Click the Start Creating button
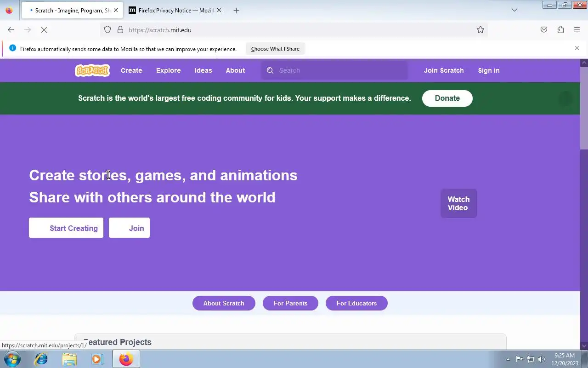Image resolution: width=588 pixels, height=368 pixels. pos(66,228)
